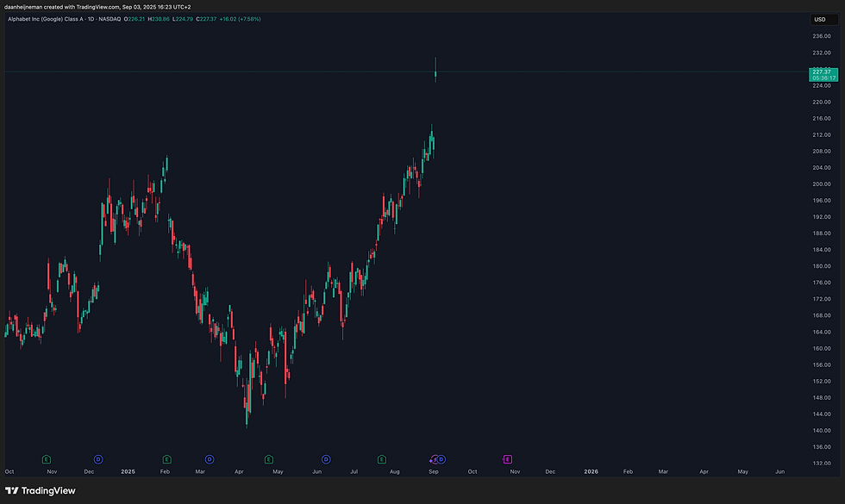
Task: Click the current price label 227.37
Action: point(823,74)
